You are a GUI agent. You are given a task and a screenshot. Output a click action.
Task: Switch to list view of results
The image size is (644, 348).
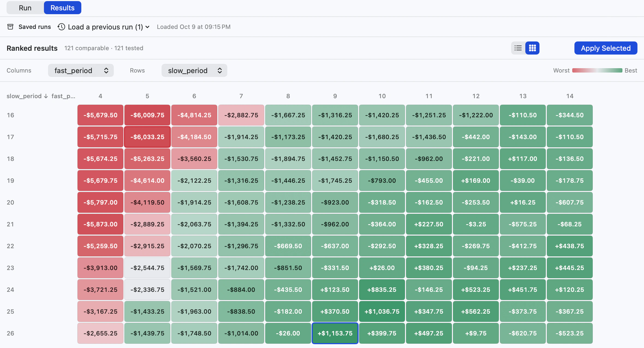pos(518,48)
